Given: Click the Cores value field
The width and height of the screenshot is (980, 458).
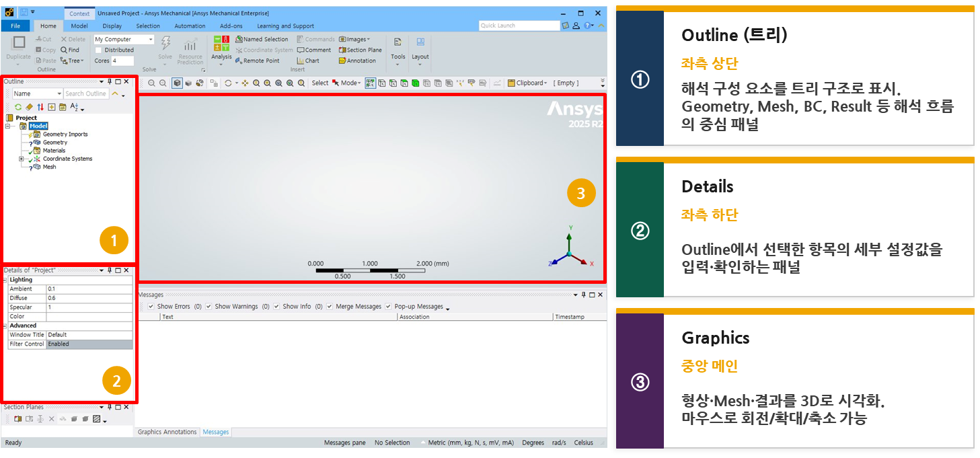Looking at the screenshot, I should [x=123, y=61].
